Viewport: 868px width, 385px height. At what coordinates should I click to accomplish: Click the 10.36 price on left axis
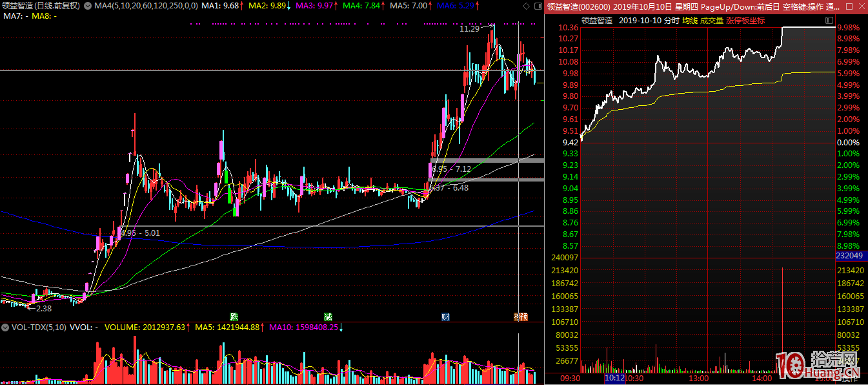[x=568, y=28]
